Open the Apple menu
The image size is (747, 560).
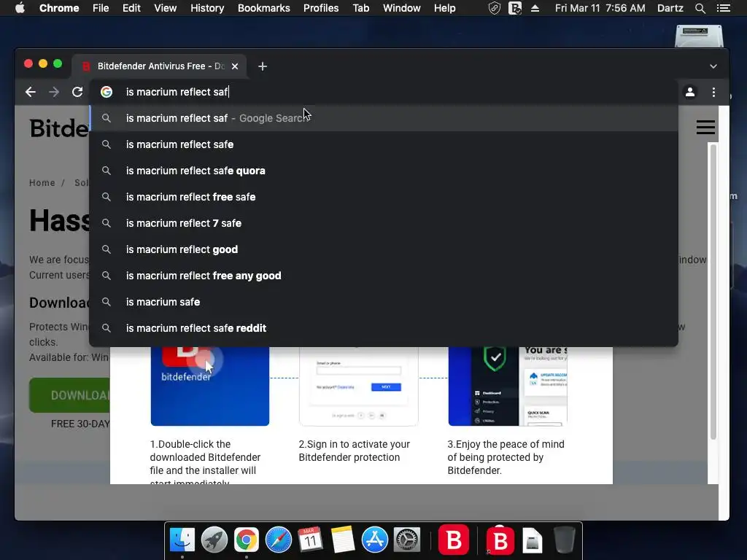[x=20, y=8]
